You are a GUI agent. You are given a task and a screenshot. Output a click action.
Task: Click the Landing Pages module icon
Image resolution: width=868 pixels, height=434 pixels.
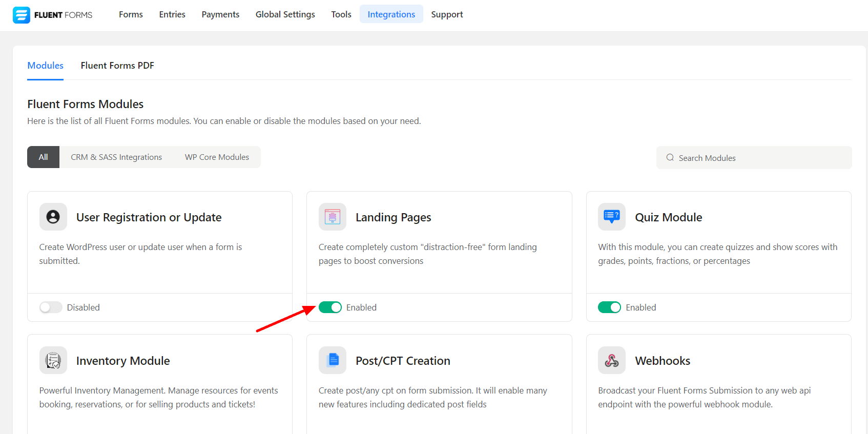point(333,217)
